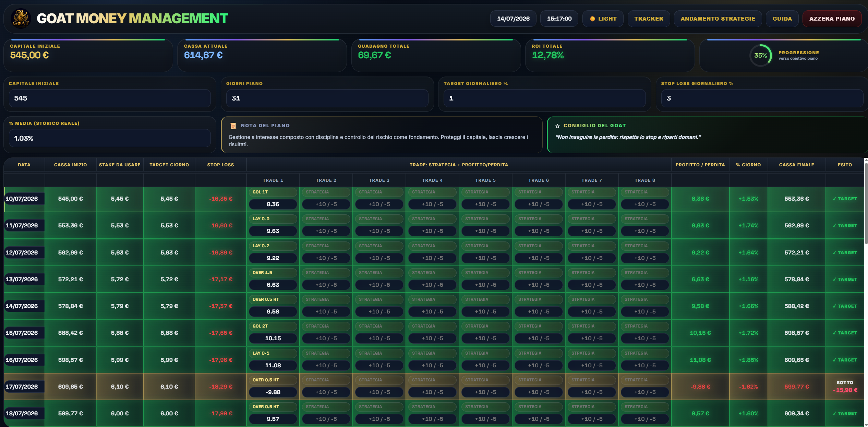The width and height of the screenshot is (868, 427).
Task: Edit Trade 1 value 9.58 on 14/07/2026
Action: click(x=273, y=312)
